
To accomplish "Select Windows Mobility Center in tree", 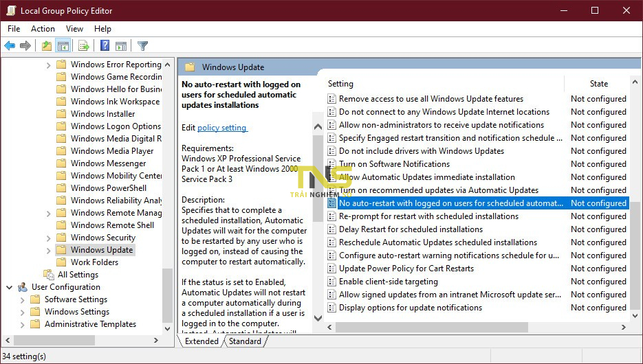I will [116, 176].
